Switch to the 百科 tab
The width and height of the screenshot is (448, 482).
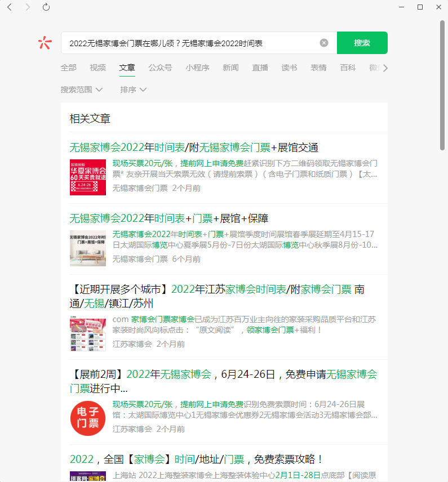pyautogui.click(x=348, y=68)
